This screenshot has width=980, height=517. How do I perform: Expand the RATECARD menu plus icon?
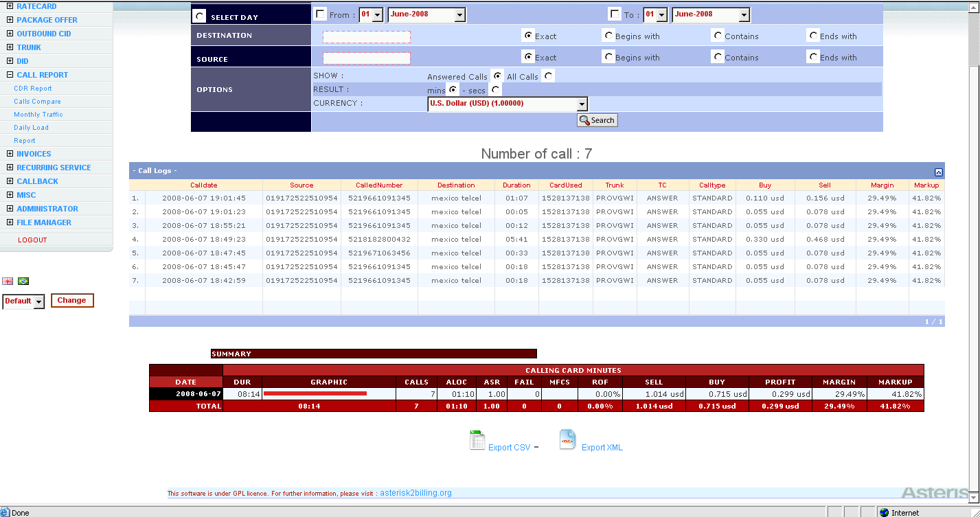coord(10,6)
